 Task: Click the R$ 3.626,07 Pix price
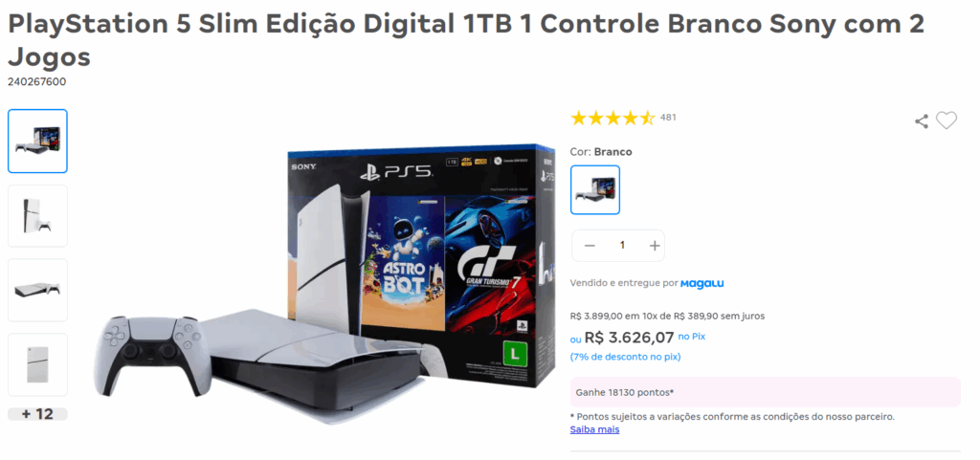630,338
